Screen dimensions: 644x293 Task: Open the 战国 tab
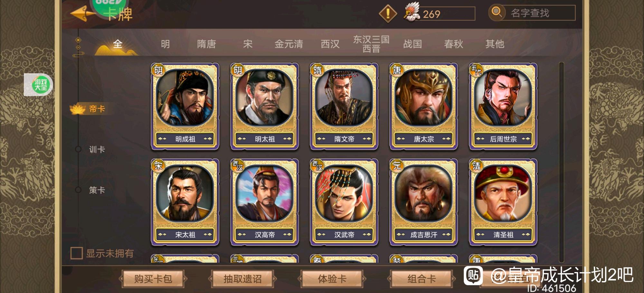pyautogui.click(x=412, y=44)
